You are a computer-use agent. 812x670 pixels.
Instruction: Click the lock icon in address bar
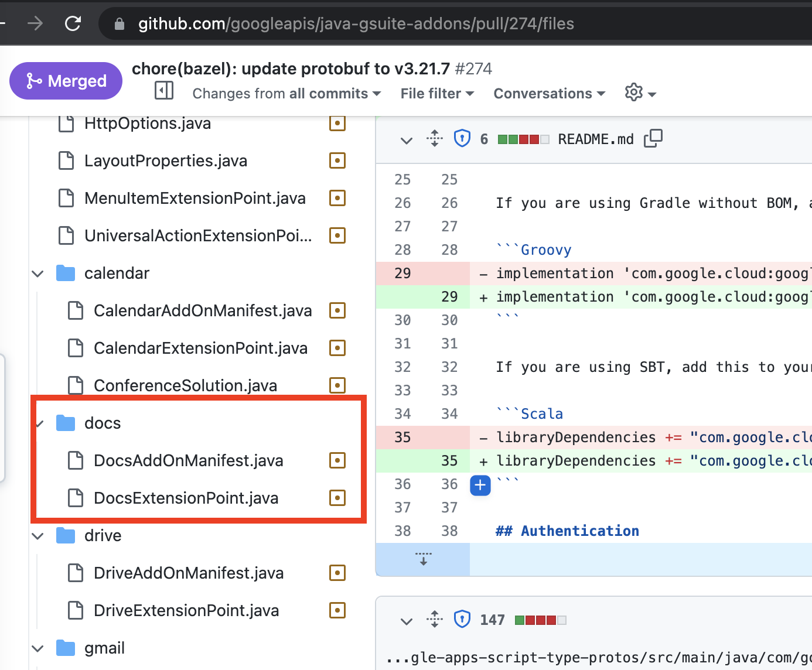[120, 24]
